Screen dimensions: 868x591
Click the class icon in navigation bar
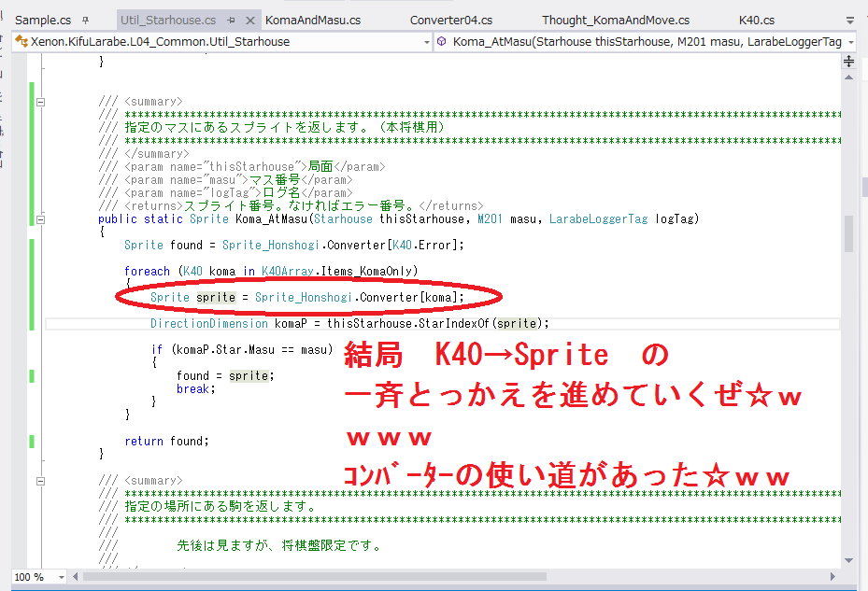21,41
